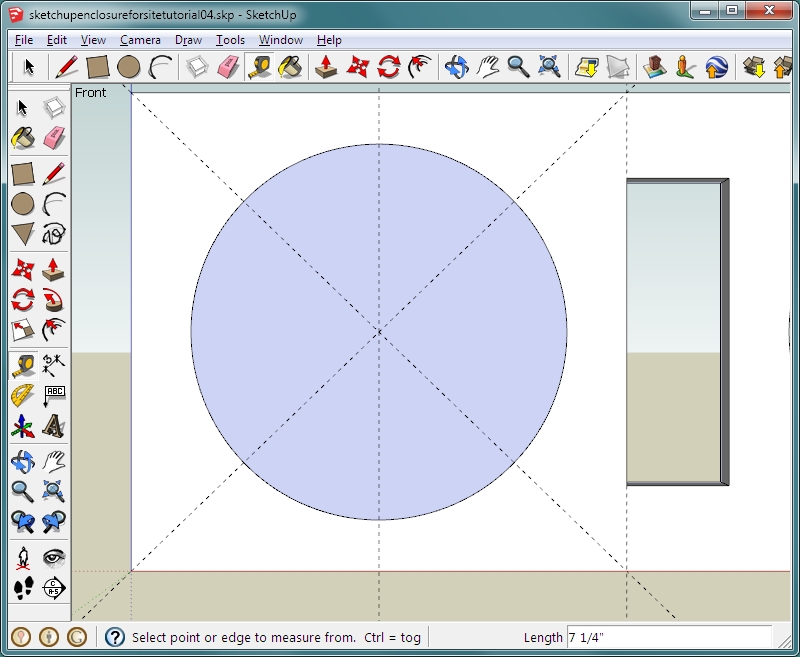Click the Zoom Window tool in left toolbar

54,491
